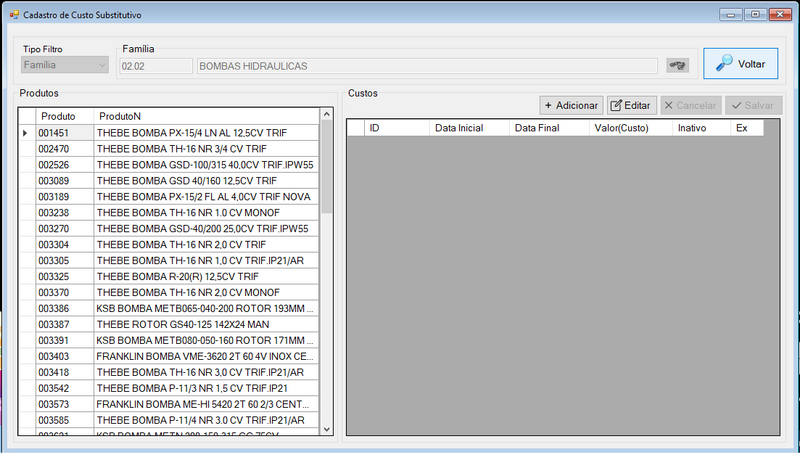This screenshot has height=460, width=800.
Task: Select product code 003391
Action: pyautogui.click(x=65, y=341)
